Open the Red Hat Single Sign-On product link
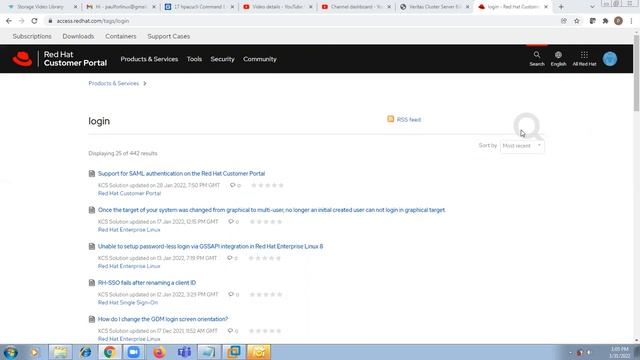Screen dimensions: 640x360 click(128, 302)
